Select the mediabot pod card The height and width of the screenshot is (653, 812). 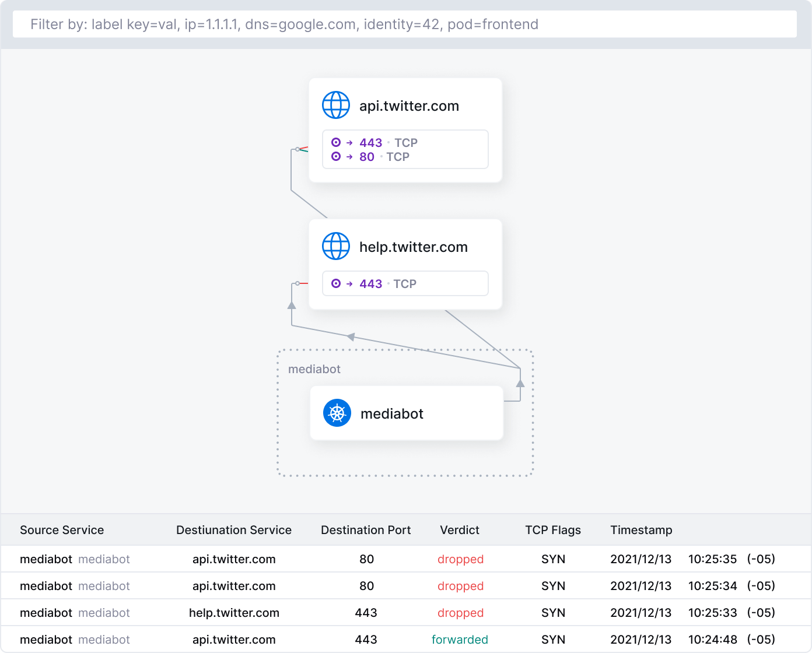click(x=407, y=413)
